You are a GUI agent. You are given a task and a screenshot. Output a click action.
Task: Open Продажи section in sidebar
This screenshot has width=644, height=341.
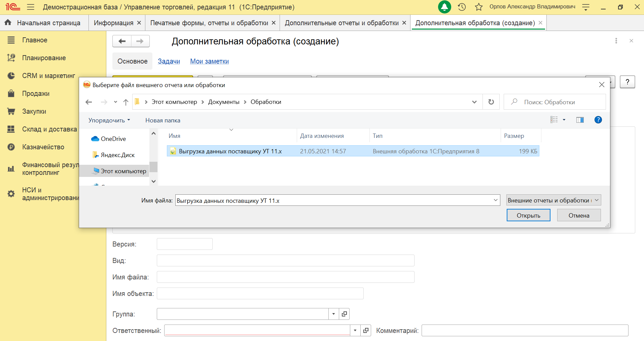pyautogui.click(x=36, y=93)
